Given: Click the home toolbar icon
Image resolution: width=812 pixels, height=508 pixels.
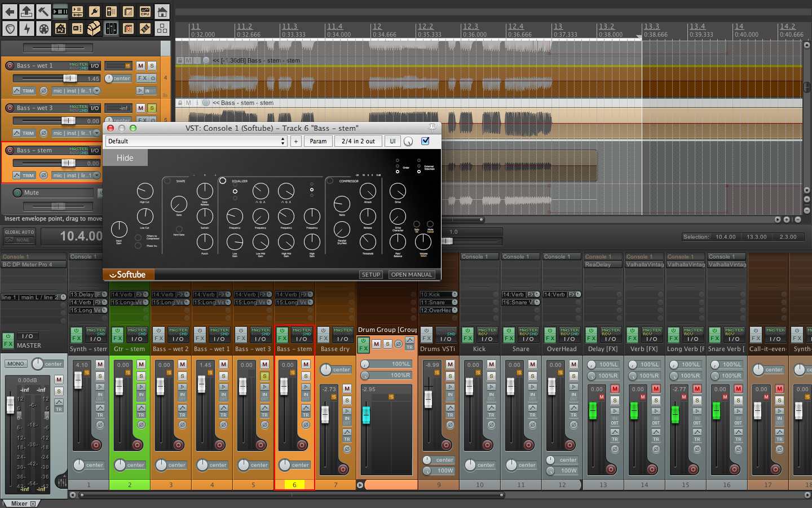Looking at the screenshot, I should point(162,11).
